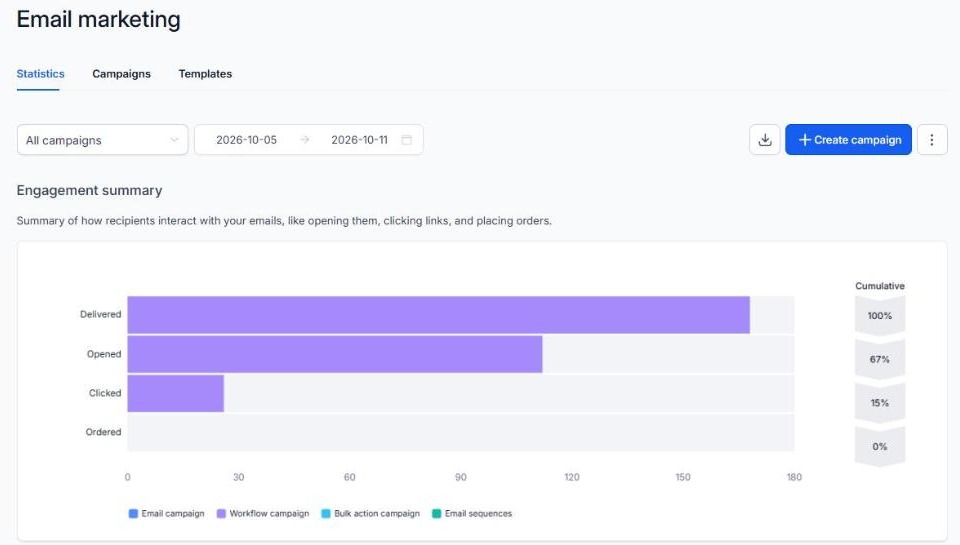Screen dimensions: 960x545
Task: Toggle Email campaign legend swatch
Action: tap(133, 513)
